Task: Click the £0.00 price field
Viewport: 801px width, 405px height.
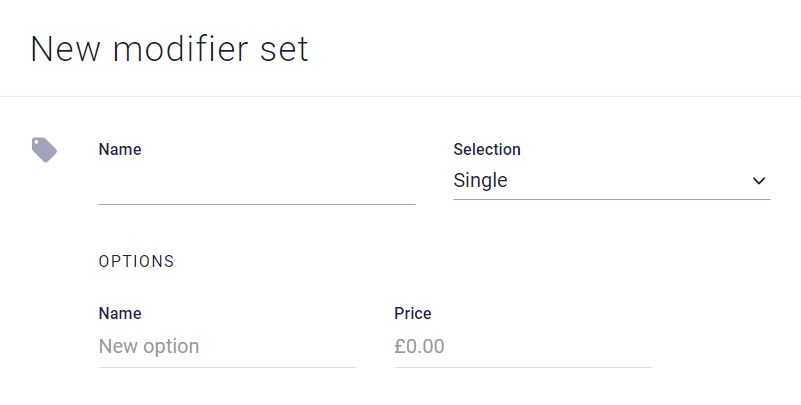Action: pos(522,347)
